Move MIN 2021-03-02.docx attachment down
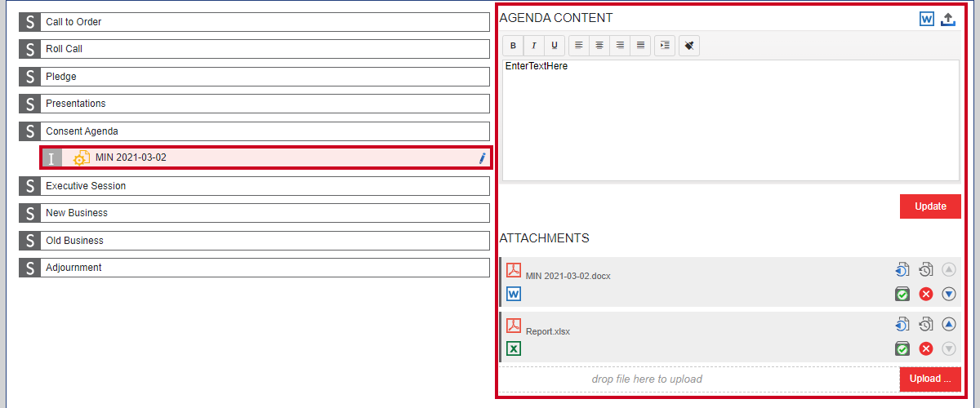Viewport: 980px width, 408px height. point(948,295)
